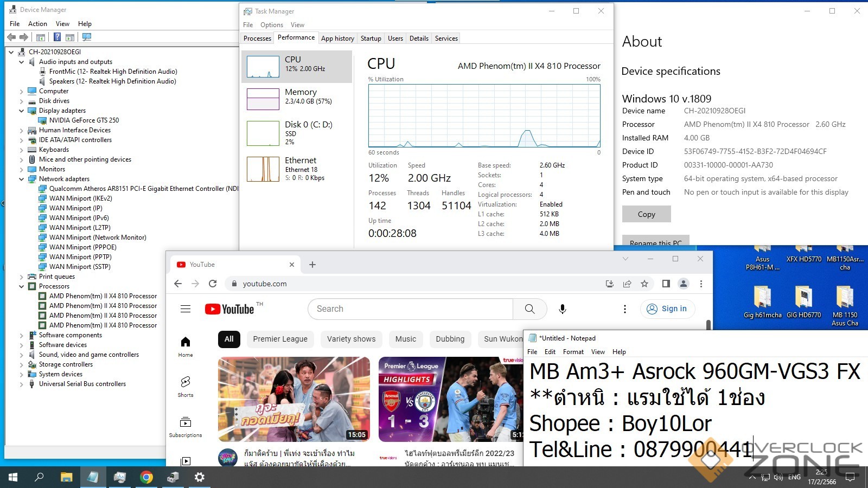Screen dimensions: 868x488
Task: Click YouTube voice search microphone icon
Action: (x=563, y=309)
